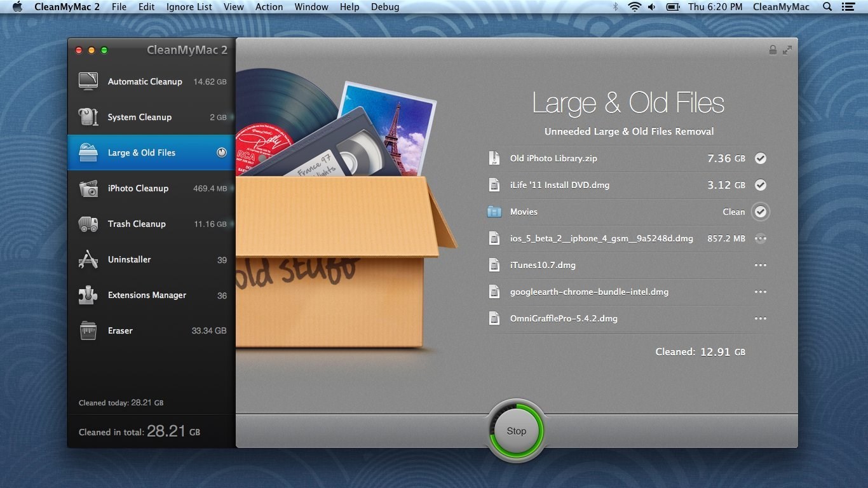The image size is (868, 488).
Task: Open Notification Center list icon
Action: tap(848, 7)
